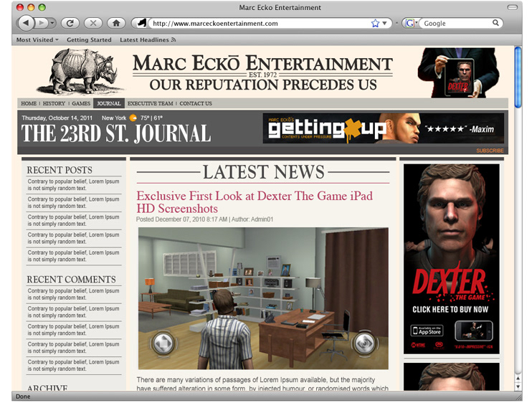Viewport: 532px width, 403px height.
Task: Click the blue vertical scrollbar thumb
Action: pyautogui.click(x=518, y=77)
